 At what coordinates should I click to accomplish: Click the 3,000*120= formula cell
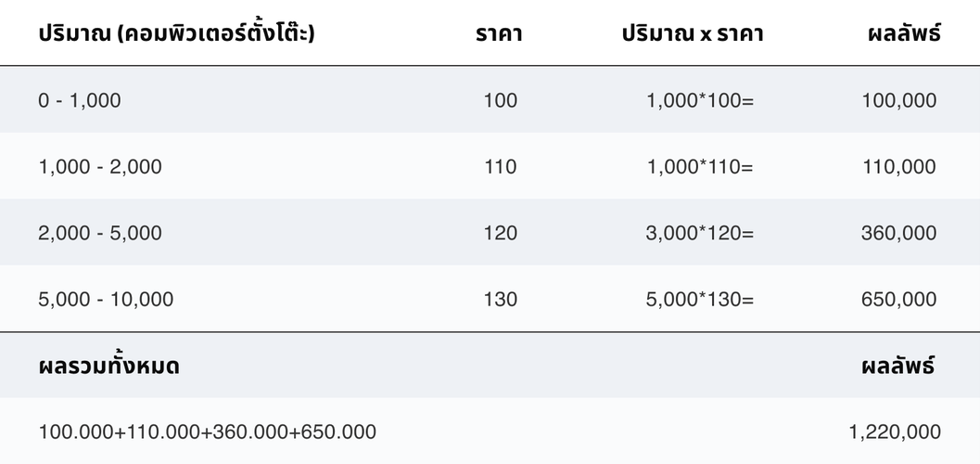tap(700, 233)
